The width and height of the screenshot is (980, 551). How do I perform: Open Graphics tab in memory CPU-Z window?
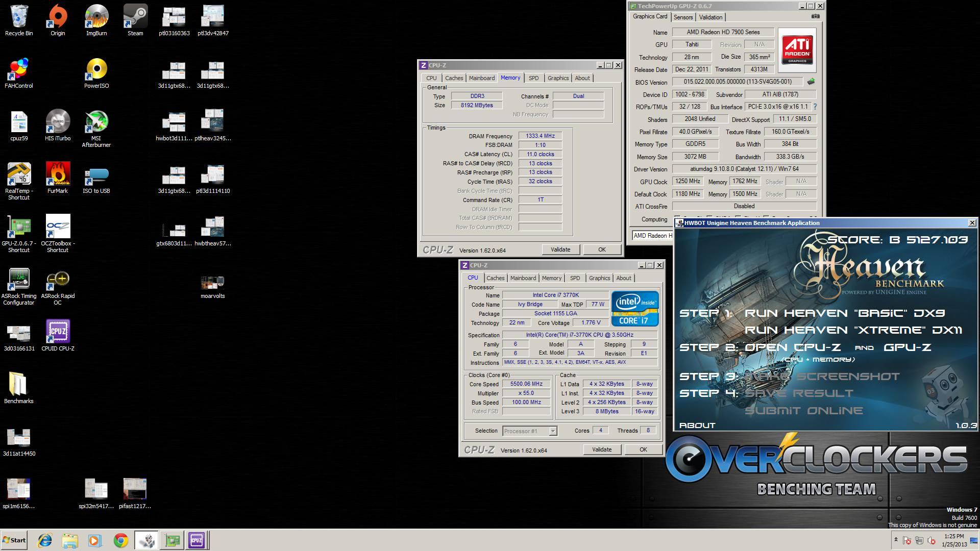pyautogui.click(x=558, y=78)
